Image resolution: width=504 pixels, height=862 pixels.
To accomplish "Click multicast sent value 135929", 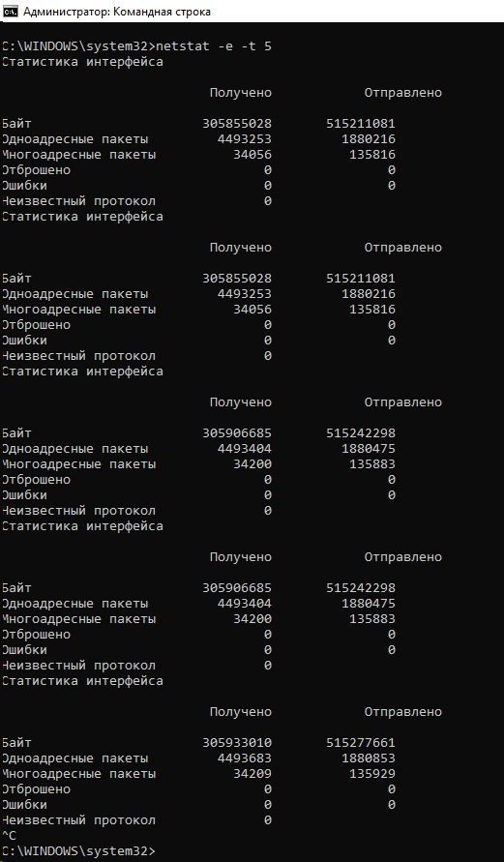I will (x=372, y=774).
